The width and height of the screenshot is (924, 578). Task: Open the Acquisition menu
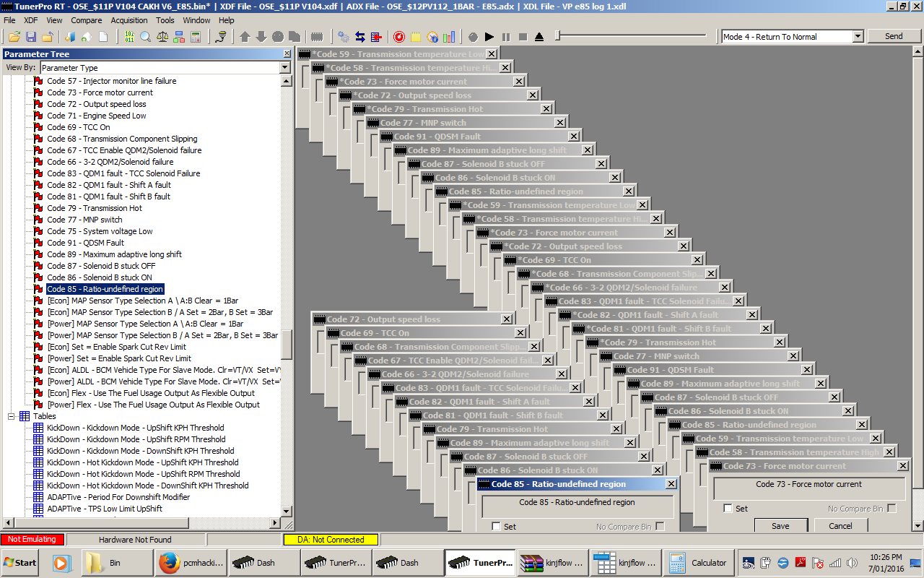129,20
